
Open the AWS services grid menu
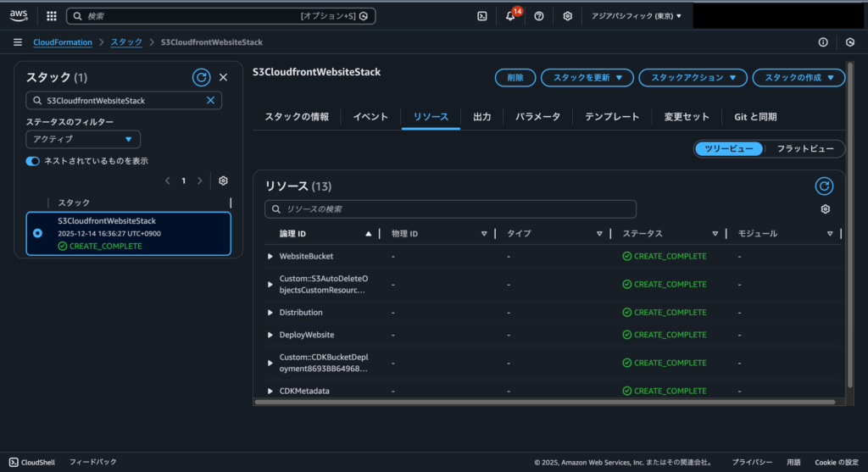(x=52, y=16)
